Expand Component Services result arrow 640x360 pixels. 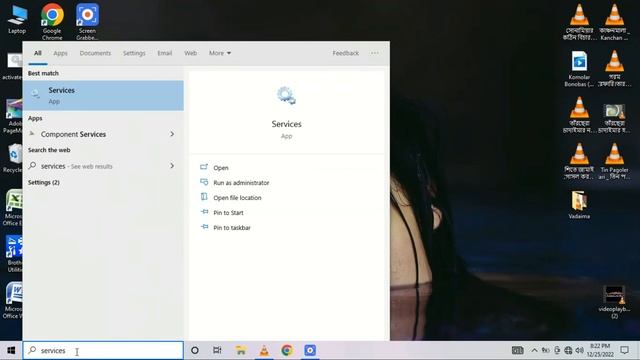172,134
